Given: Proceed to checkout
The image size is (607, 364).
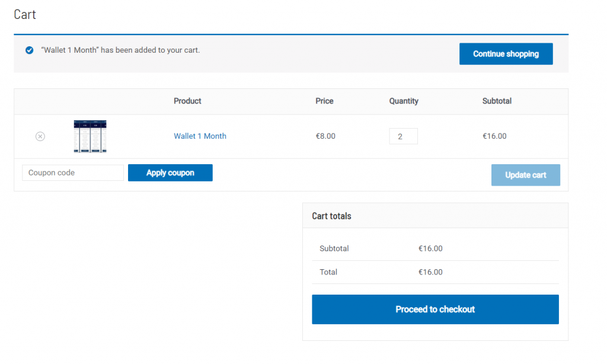Looking at the screenshot, I should [435, 309].
